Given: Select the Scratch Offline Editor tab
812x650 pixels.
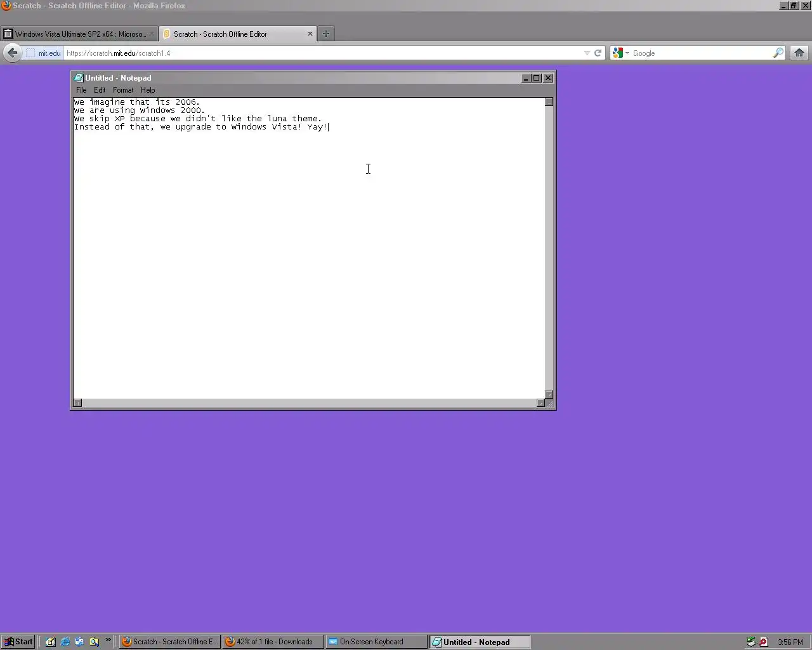Looking at the screenshot, I should pos(237,34).
